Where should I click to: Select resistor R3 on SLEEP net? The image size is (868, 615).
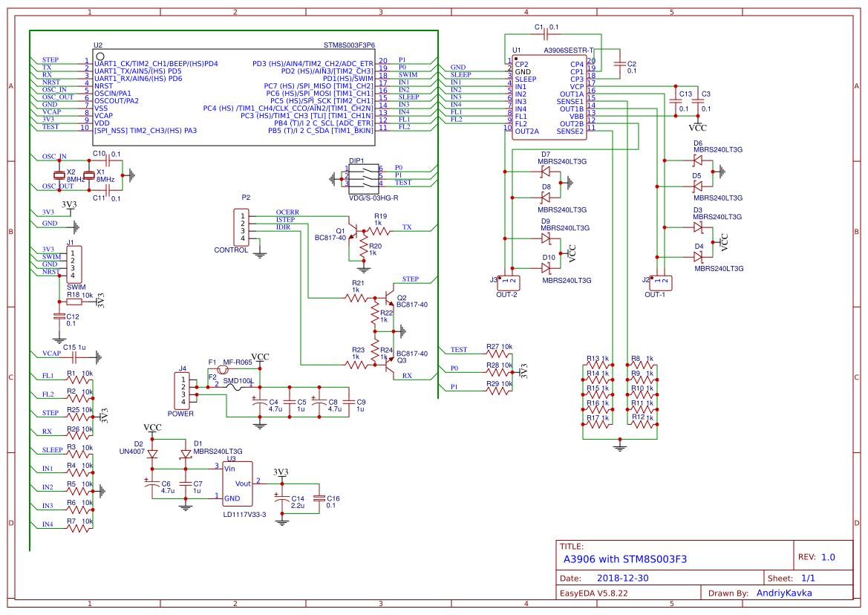[79, 455]
